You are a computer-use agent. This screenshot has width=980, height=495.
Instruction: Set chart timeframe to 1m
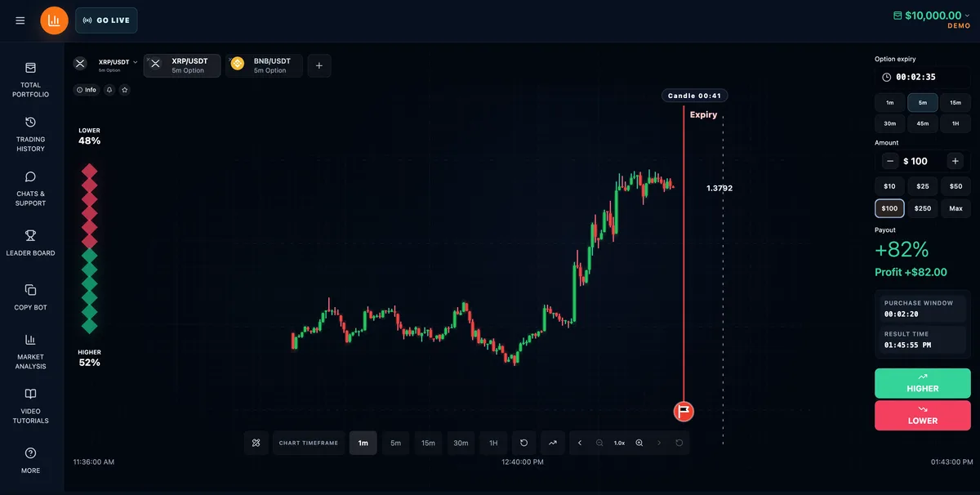click(363, 443)
